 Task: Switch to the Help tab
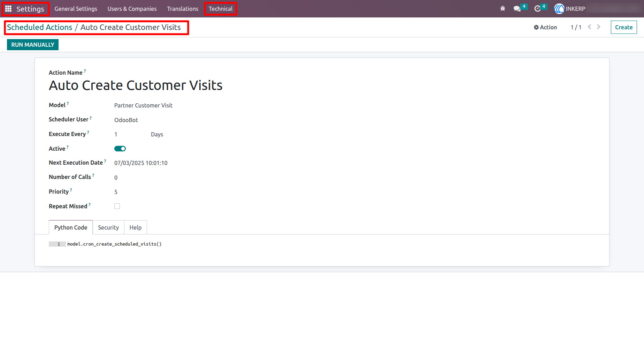click(136, 227)
